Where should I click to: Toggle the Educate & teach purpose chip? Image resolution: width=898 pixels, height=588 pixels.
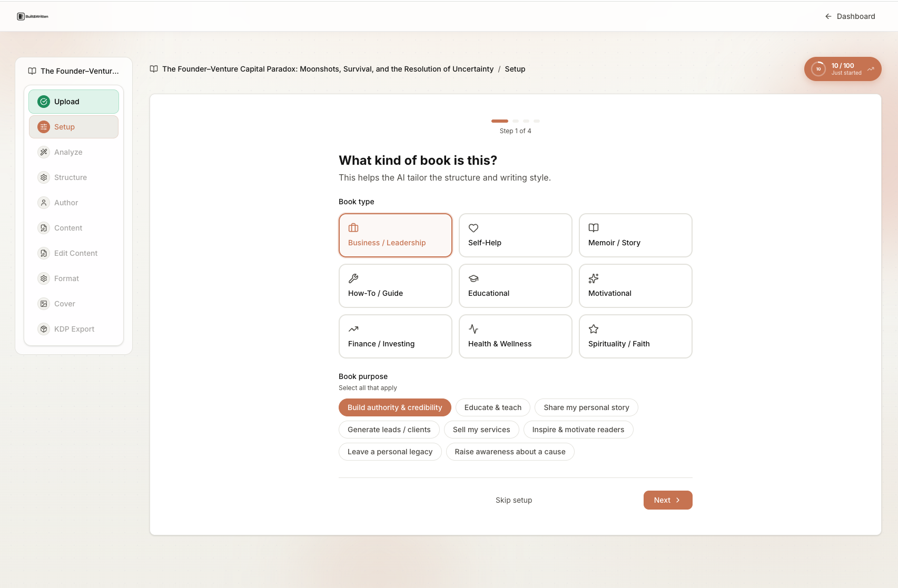[x=492, y=407]
